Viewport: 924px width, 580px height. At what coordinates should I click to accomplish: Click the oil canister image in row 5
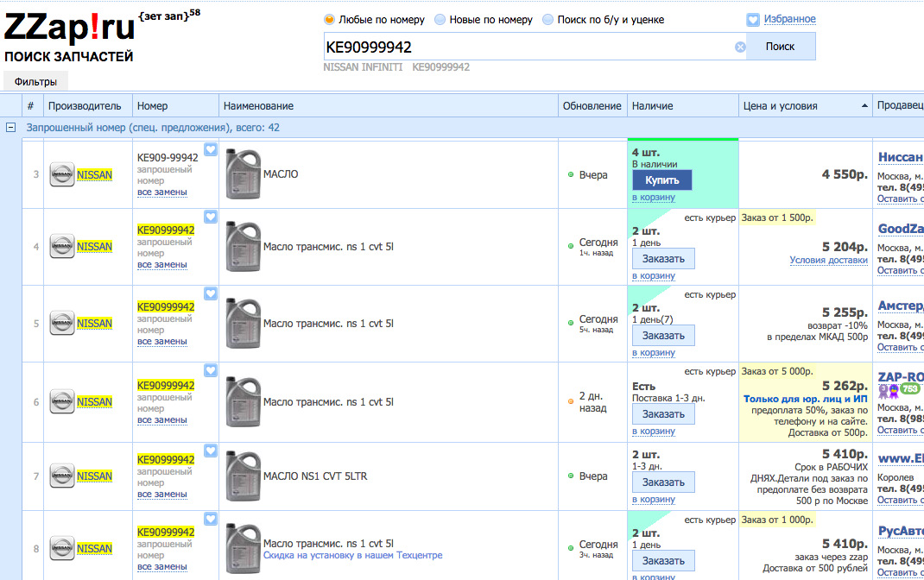pyautogui.click(x=243, y=324)
